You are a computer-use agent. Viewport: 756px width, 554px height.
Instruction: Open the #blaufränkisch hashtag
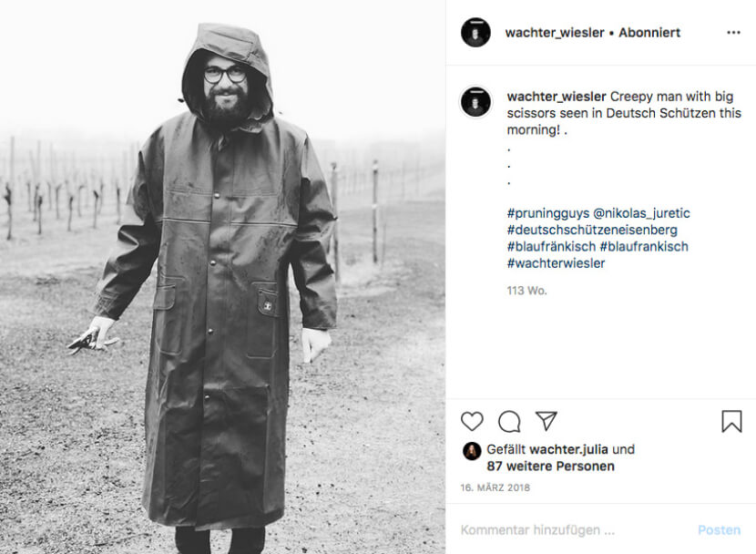551,246
